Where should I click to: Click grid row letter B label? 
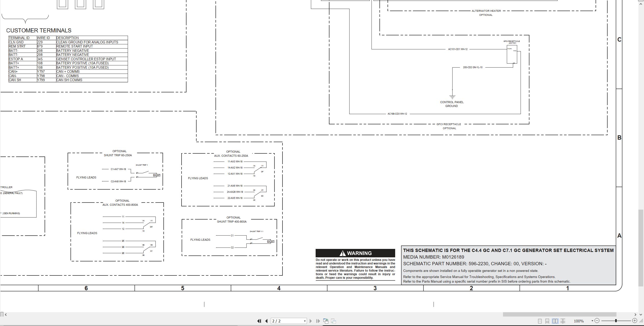click(x=619, y=138)
